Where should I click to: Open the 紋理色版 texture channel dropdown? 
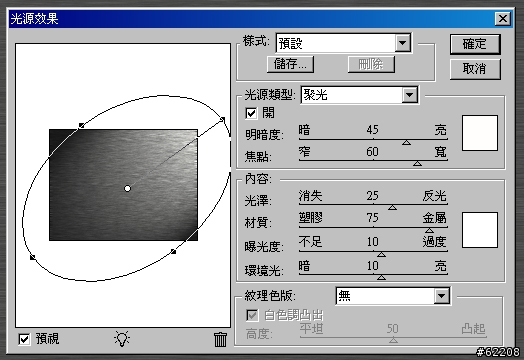tap(441, 296)
